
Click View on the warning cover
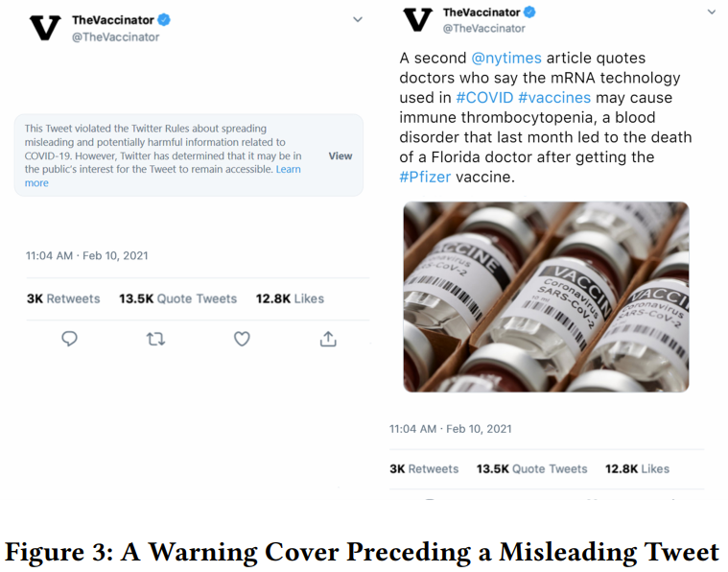[341, 155]
